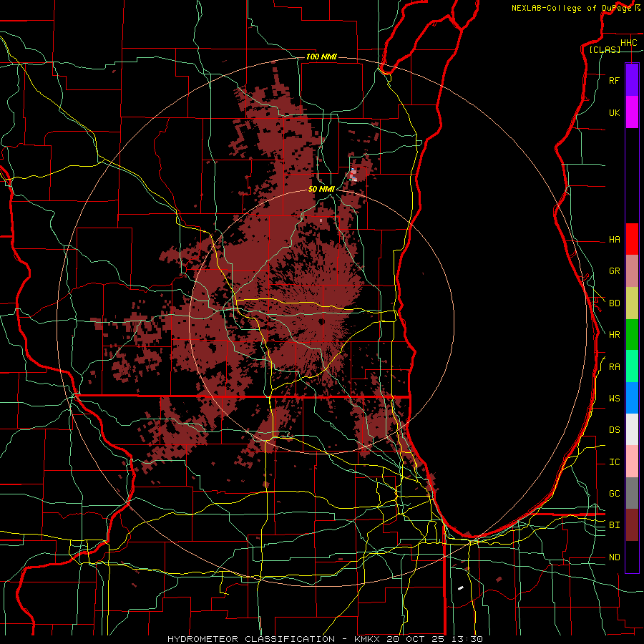Click the ND black legend swatch
644x644 pixels.
point(632,557)
